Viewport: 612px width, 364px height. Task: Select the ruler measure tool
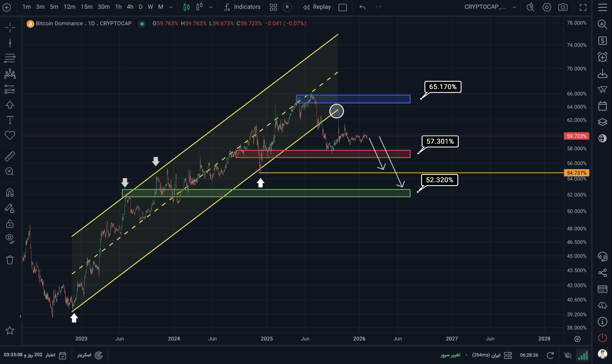click(10, 156)
